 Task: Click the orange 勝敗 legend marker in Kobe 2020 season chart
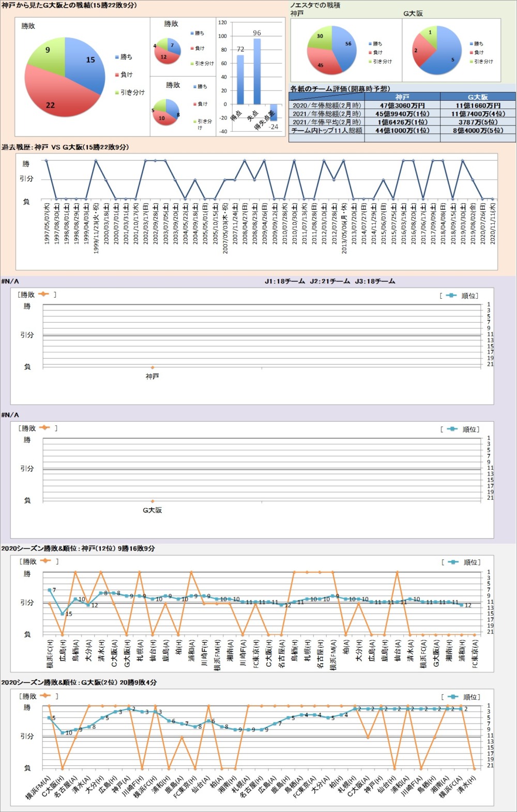point(44,561)
